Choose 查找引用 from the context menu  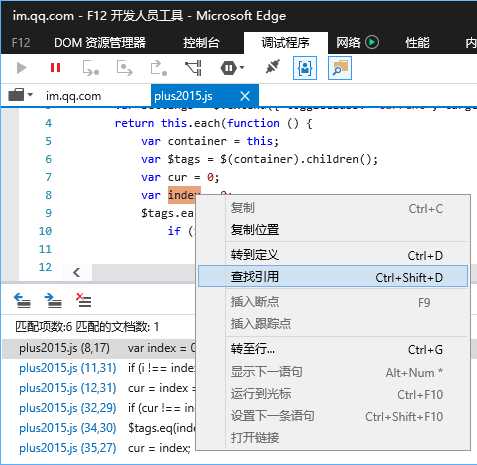[x=333, y=276]
